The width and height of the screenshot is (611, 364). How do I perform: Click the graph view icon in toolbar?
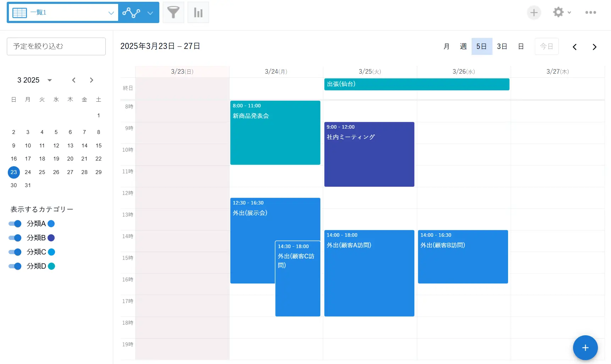click(x=131, y=13)
